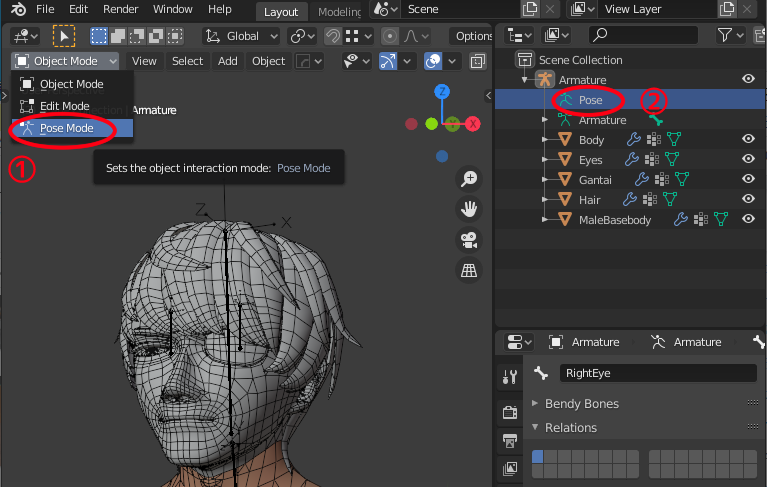
Task: Select the Tweak select tool icon
Action: coord(64,36)
